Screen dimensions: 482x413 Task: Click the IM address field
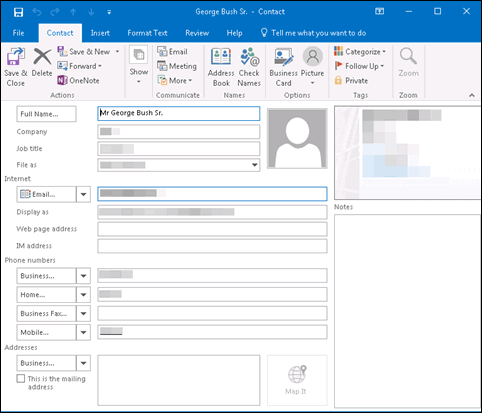(x=212, y=246)
